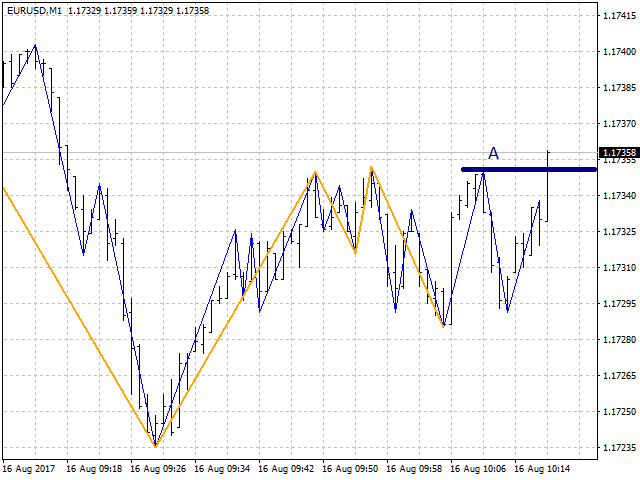Click the letter A text label
Screen dimensions: 640x480
(x=493, y=154)
